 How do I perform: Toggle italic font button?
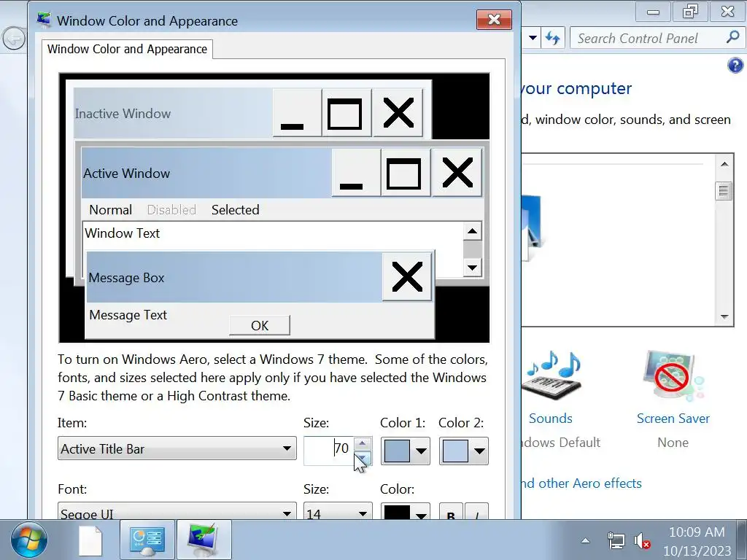477,512
